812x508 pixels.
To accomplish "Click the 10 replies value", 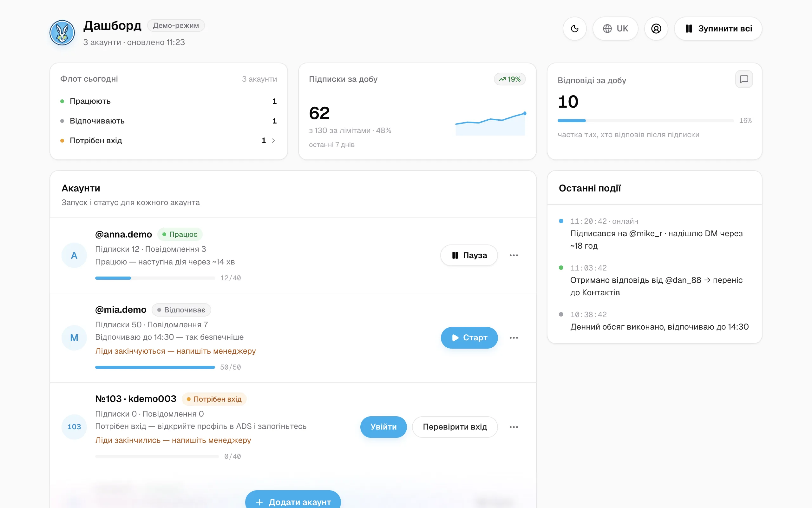I will [568, 102].
